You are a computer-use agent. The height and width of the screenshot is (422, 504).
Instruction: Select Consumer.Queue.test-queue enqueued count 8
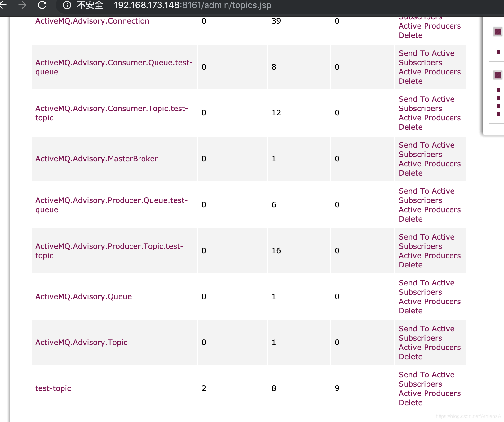pyautogui.click(x=274, y=67)
